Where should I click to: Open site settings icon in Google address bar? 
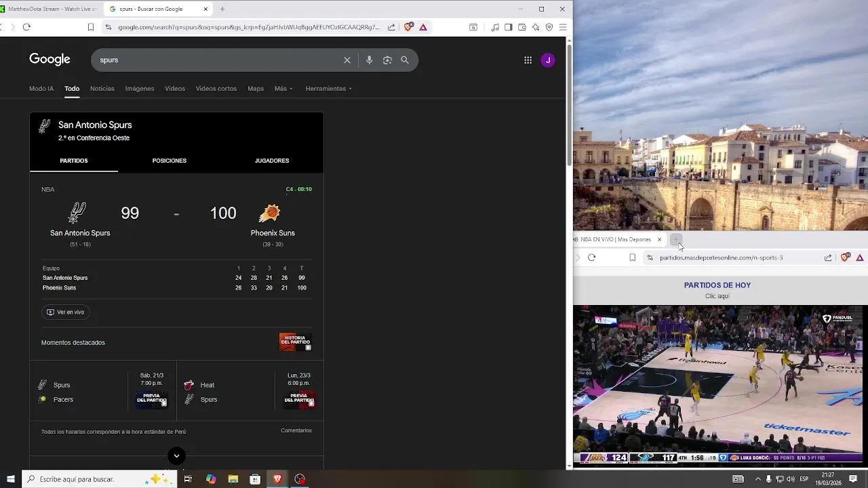(108, 27)
